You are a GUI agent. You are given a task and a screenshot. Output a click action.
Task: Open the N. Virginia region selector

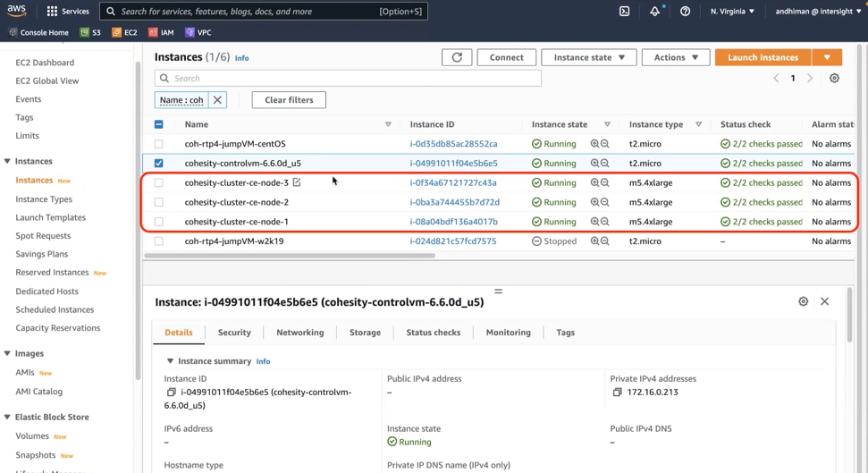pos(732,11)
